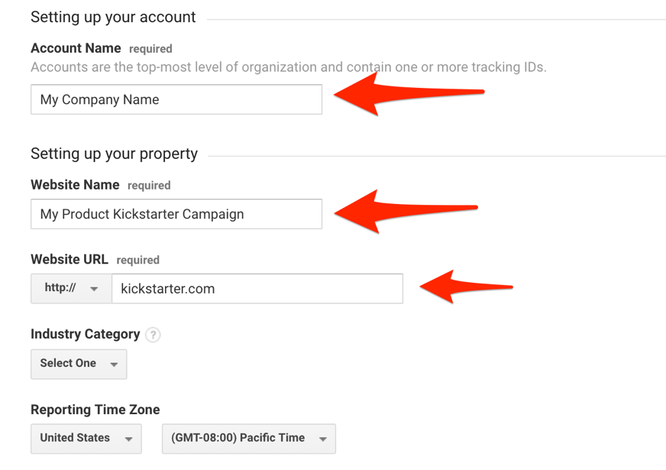Focus the Account Name text field
The image size is (666, 470).
[176, 100]
